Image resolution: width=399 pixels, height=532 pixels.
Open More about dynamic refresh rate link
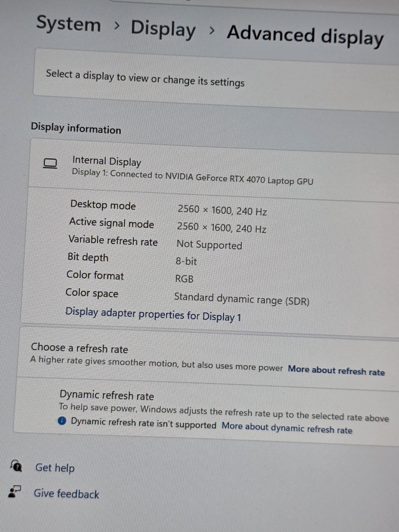click(x=287, y=428)
